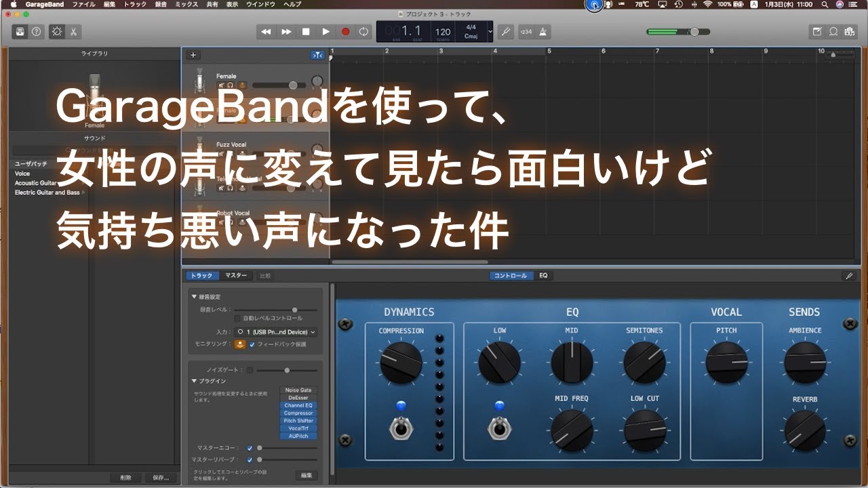This screenshot has width=868, height=488.
Task: Solo the Female track with headphone icon
Action: (x=231, y=85)
